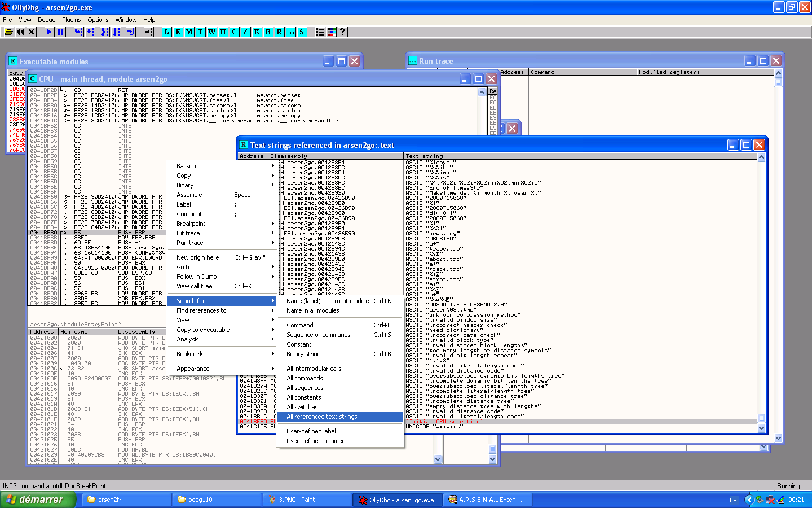Open Source window with S icon
This screenshot has width=812, height=508.
302,32
